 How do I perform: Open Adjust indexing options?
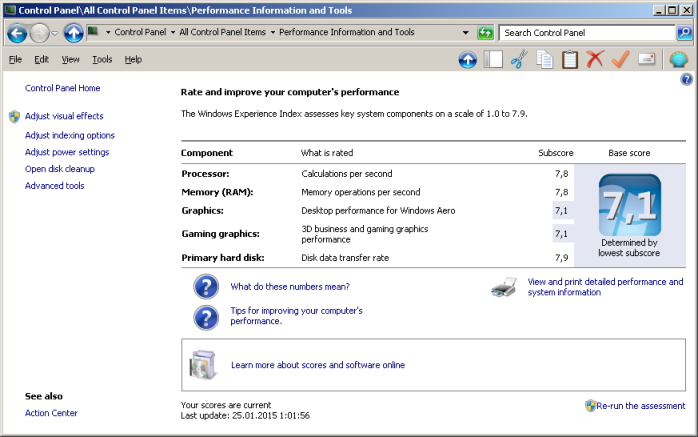[70, 135]
